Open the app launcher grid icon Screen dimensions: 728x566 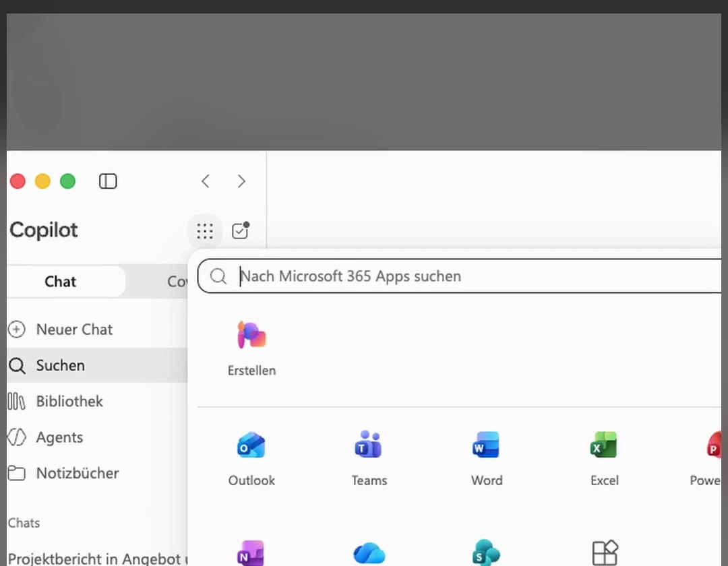tap(205, 230)
